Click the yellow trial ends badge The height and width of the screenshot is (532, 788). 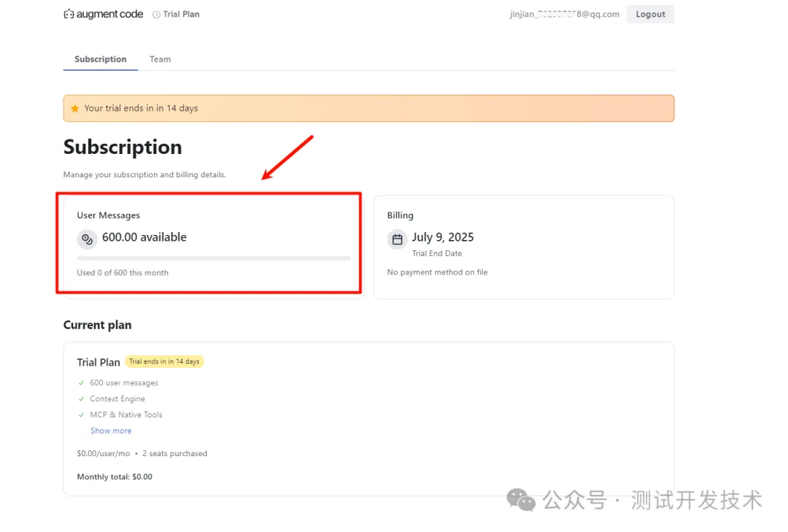point(164,361)
